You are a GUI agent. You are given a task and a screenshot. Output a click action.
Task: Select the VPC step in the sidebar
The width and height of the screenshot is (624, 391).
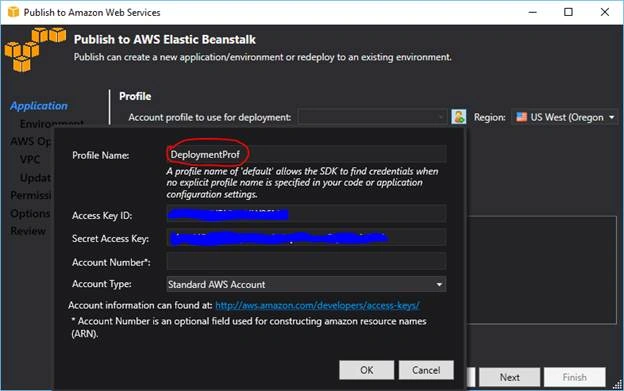30,160
